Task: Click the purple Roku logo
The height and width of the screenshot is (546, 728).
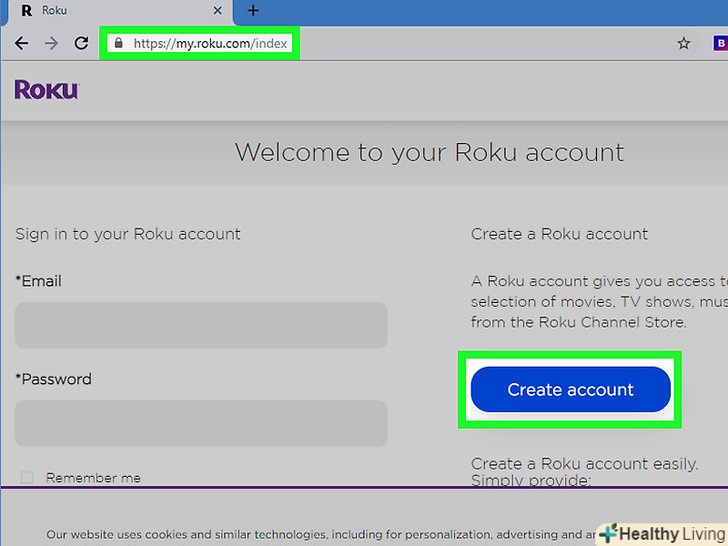Action: (46, 90)
